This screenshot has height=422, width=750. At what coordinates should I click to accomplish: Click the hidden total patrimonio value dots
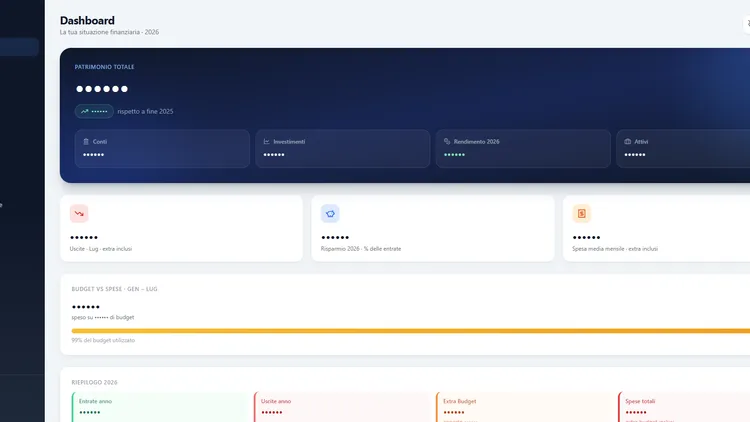102,89
